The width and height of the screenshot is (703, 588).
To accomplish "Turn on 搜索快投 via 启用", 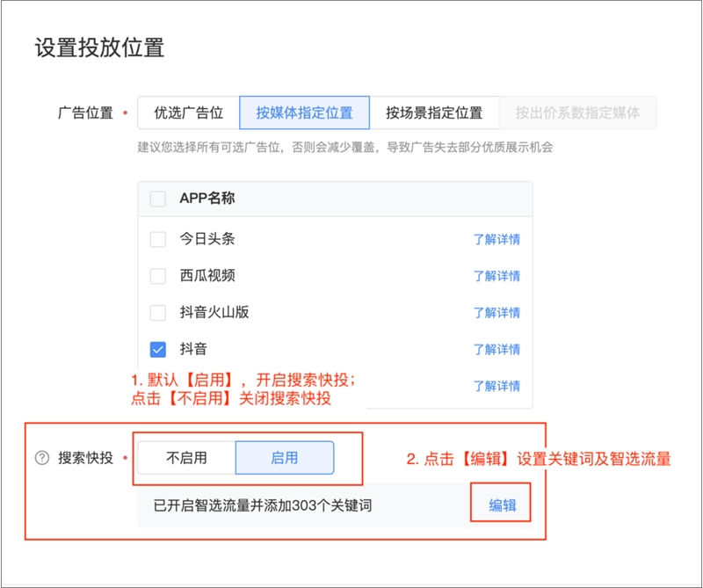I will (284, 458).
